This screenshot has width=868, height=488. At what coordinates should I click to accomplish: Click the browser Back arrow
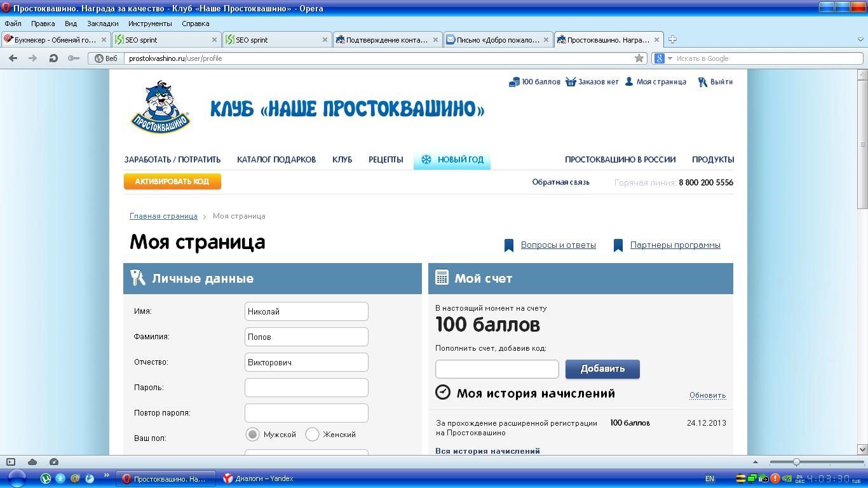pos(13,58)
